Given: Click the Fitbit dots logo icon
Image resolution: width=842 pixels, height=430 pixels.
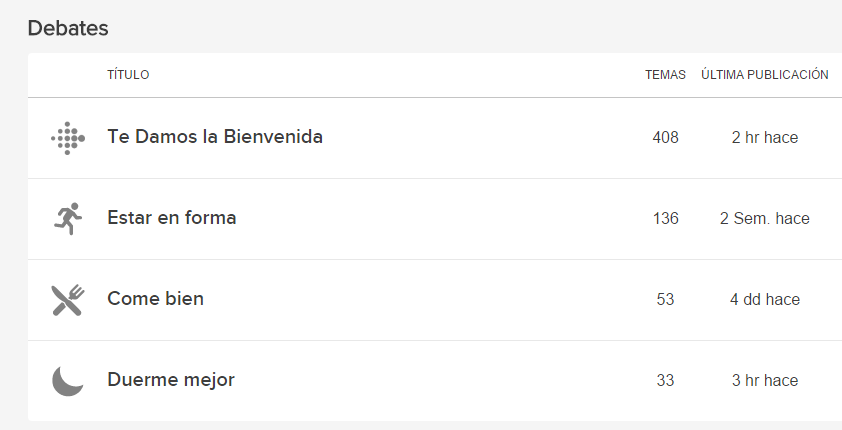Looking at the screenshot, I should [x=68, y=138].
